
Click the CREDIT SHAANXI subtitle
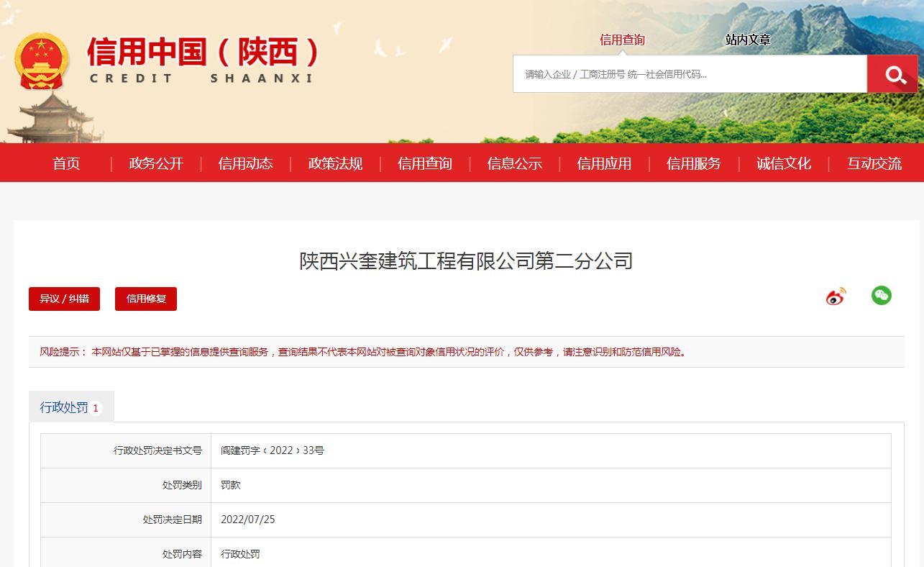(x=201, y=78)
